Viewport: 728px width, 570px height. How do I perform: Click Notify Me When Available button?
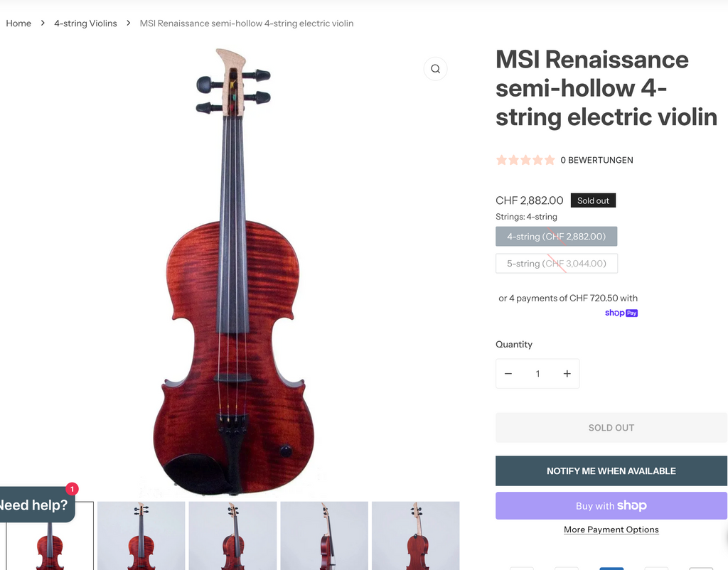click(x=611, y=471)
